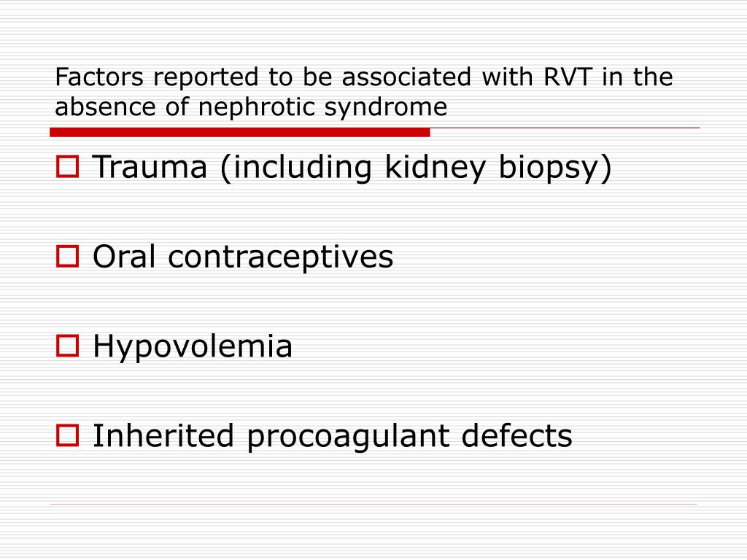Select the 'Oral' word in the second bullet
Screen dimensions: 747x560
124,256
